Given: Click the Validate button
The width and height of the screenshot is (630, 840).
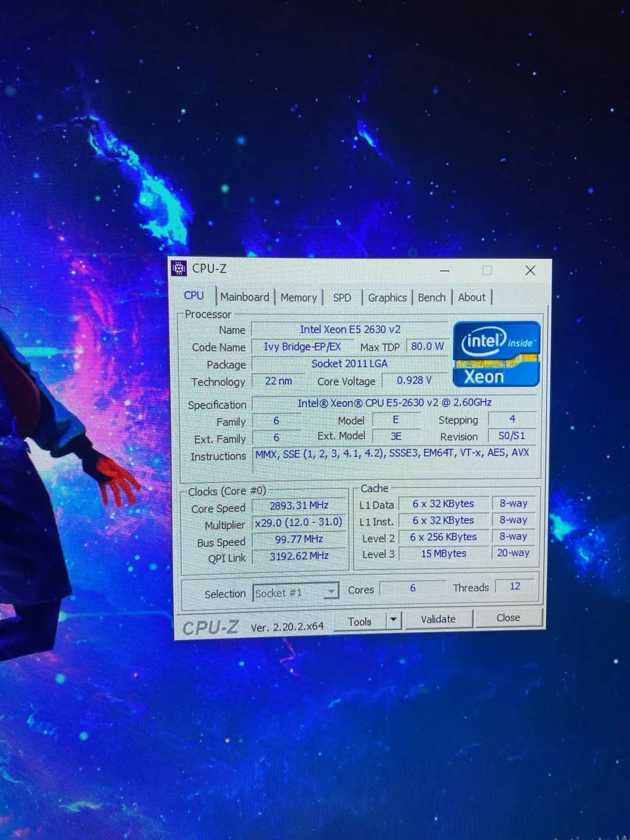Looking at the screenshot, I should 438,619.
